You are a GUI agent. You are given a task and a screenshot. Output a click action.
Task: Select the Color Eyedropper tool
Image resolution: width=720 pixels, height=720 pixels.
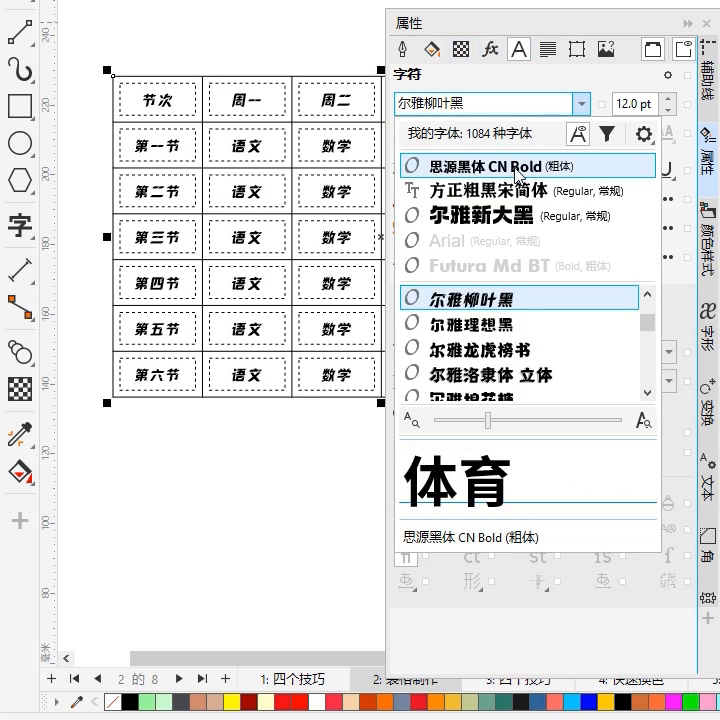click(x=20, y=434)
